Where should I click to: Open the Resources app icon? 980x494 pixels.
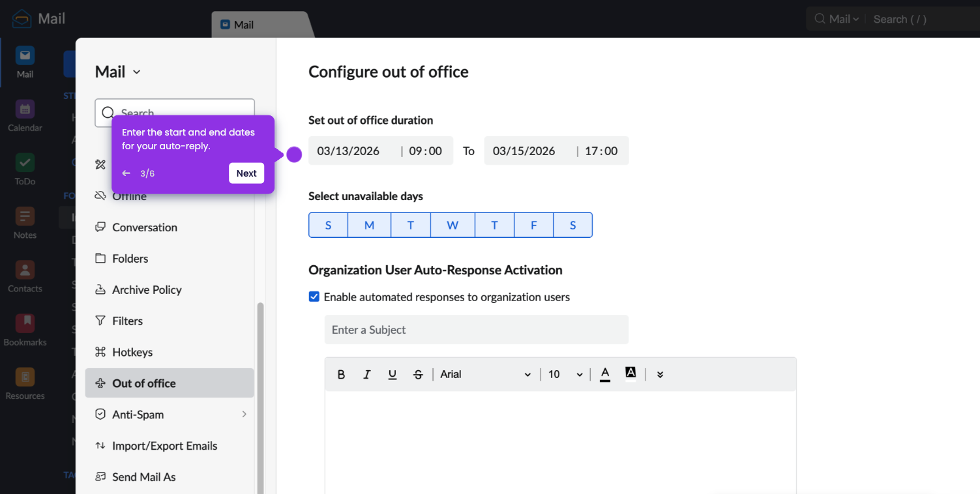pos(25,377)
